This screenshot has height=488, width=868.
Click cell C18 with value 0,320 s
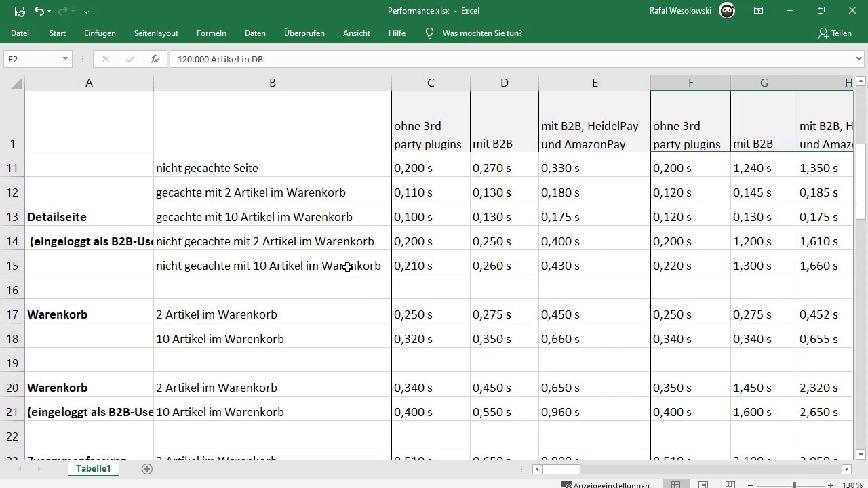click(x=431, y=339)
